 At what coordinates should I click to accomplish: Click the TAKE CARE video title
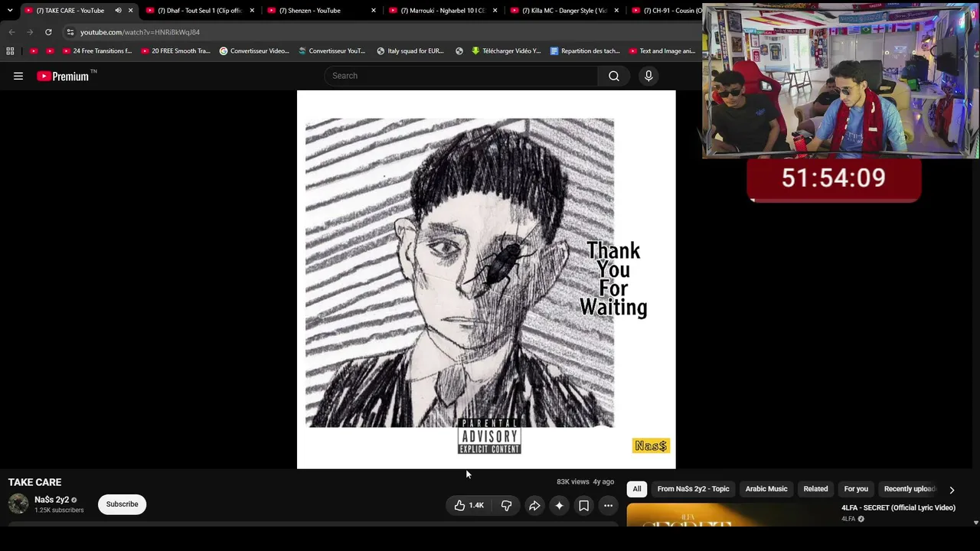tap(34, 482)
